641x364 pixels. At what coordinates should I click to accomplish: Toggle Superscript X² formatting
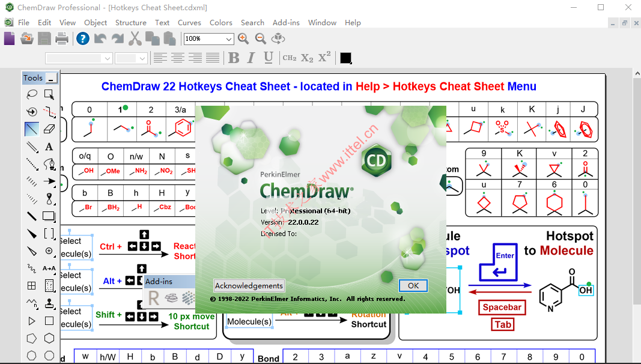point(324,57)
